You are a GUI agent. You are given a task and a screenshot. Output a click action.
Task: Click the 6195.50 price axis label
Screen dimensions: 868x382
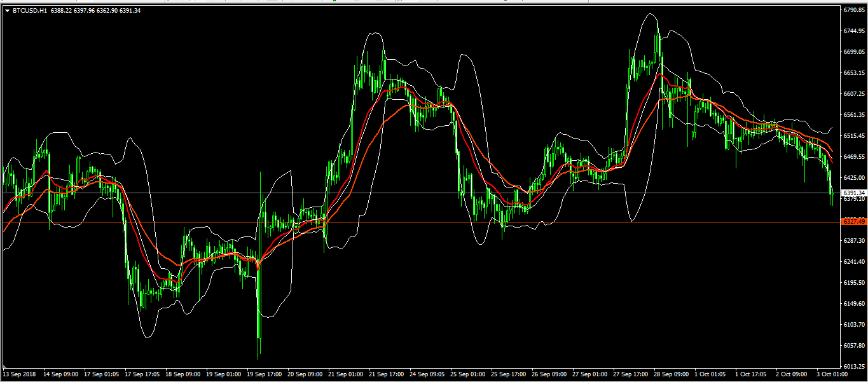[x=854, y=283]
